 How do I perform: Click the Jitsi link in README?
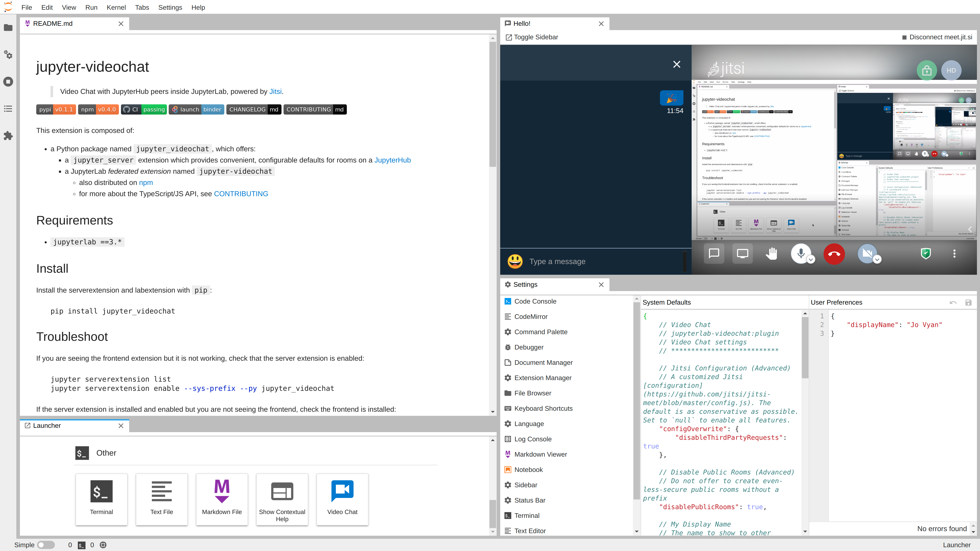275,92
